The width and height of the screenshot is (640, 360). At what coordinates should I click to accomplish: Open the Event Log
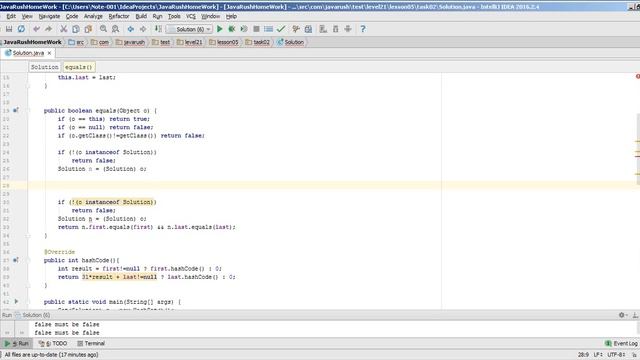tap(621, 343)
